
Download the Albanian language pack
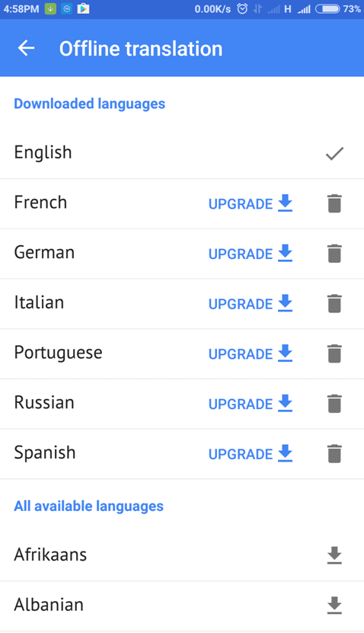coord(334,605)
